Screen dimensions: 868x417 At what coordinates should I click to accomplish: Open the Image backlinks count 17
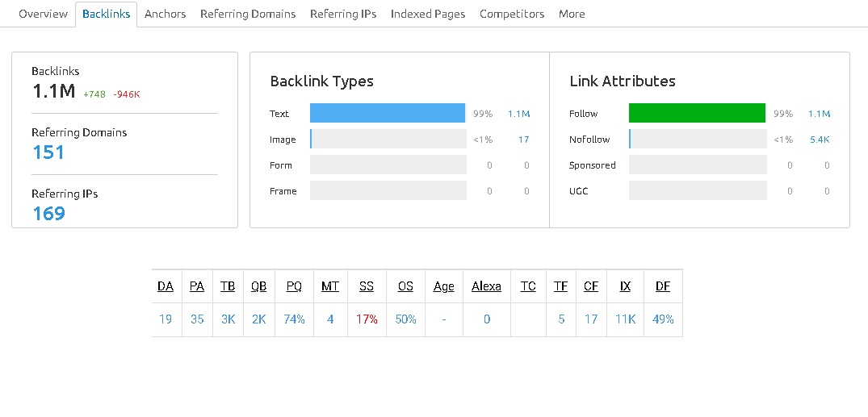point(524,140)
